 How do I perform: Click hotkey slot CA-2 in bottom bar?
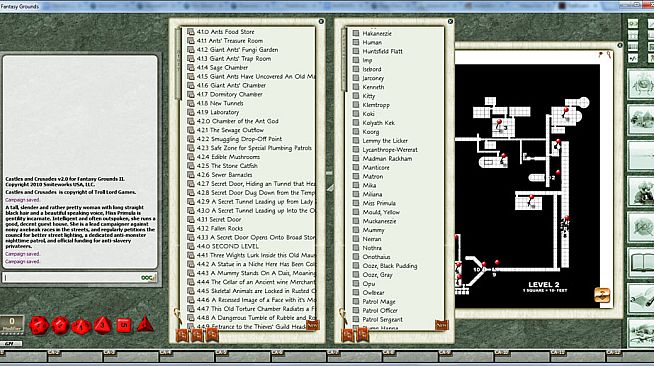pos(75,356)
